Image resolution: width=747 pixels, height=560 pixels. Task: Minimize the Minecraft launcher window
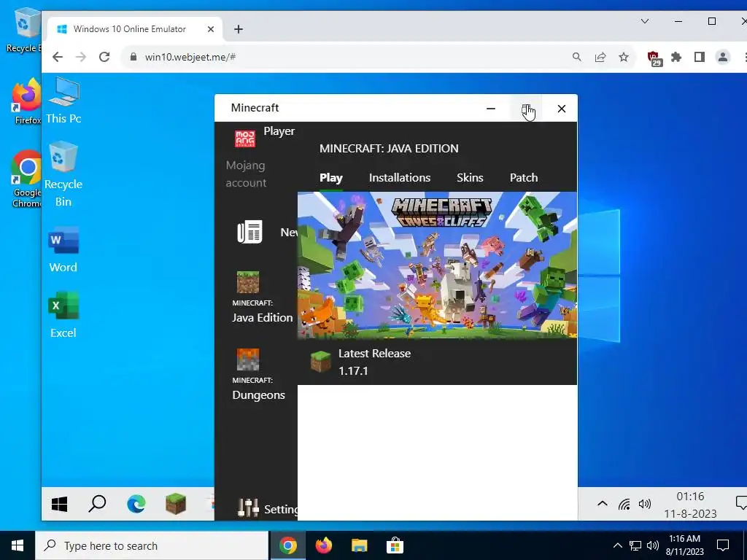(491, 109)
